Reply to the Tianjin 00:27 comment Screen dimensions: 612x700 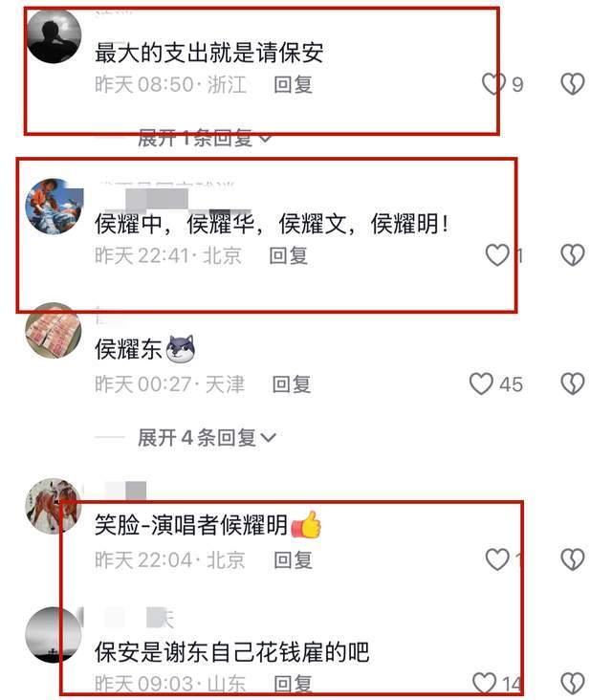292,384
